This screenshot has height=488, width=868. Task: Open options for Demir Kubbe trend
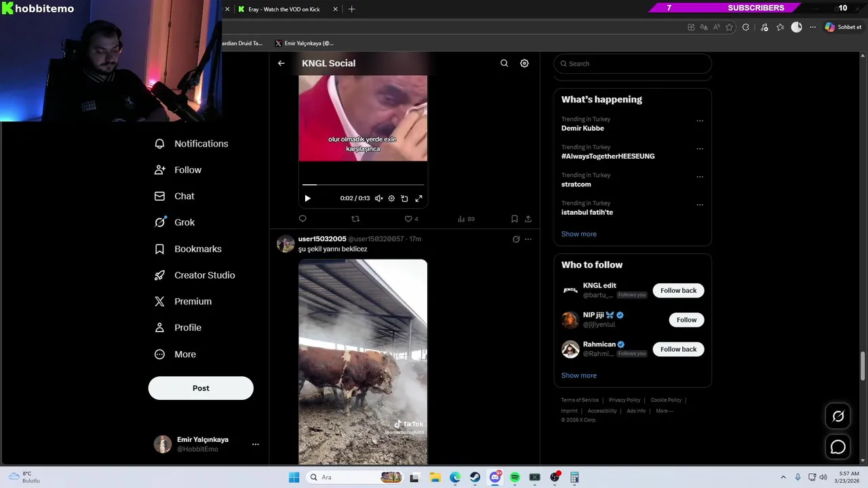pos(700,121)
